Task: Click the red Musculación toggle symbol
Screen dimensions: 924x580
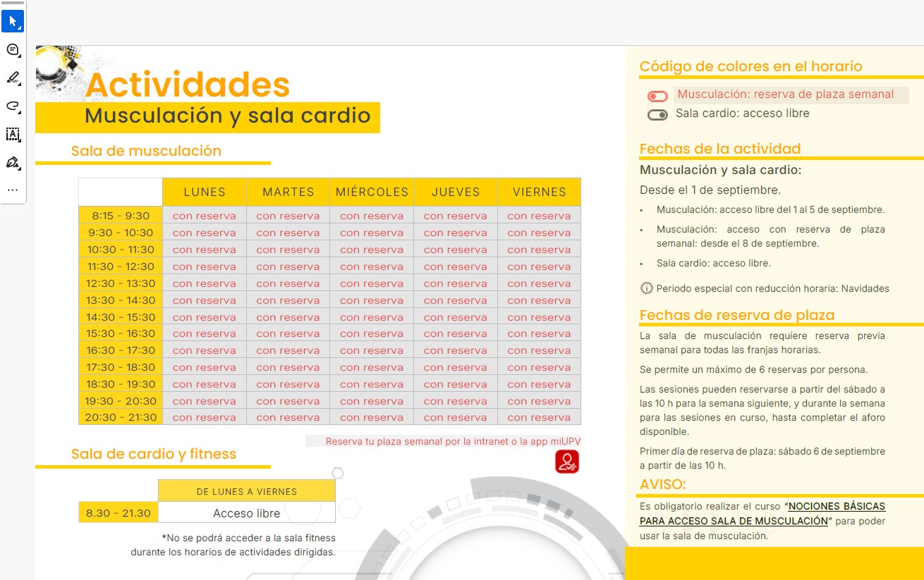Action: coord(657,97)
